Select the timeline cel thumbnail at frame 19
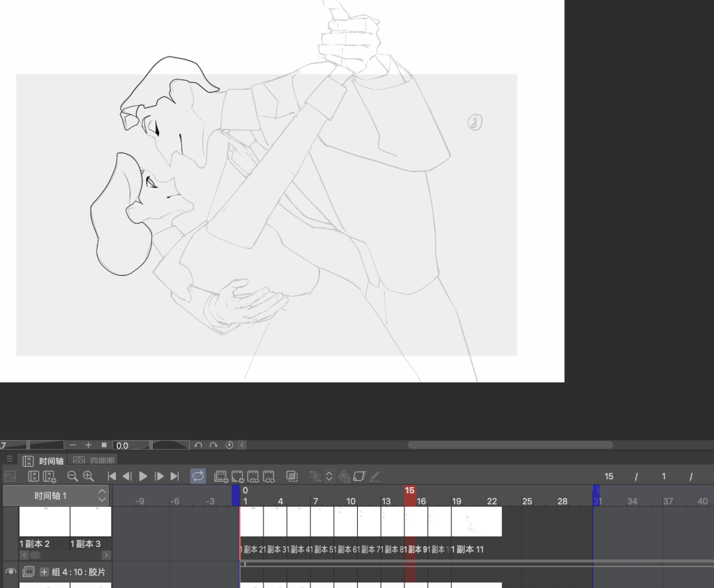 (x=476, y=522)
